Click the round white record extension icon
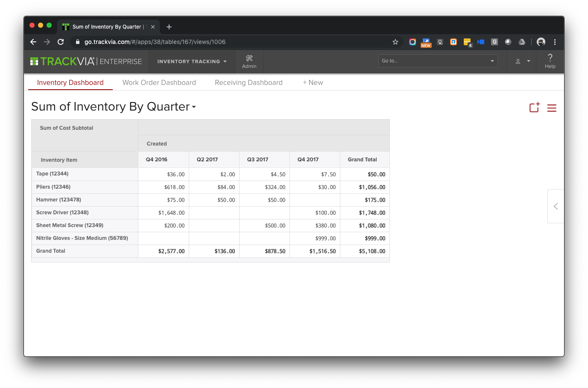Viewport: 588px width, 388px height. point(508,42)
